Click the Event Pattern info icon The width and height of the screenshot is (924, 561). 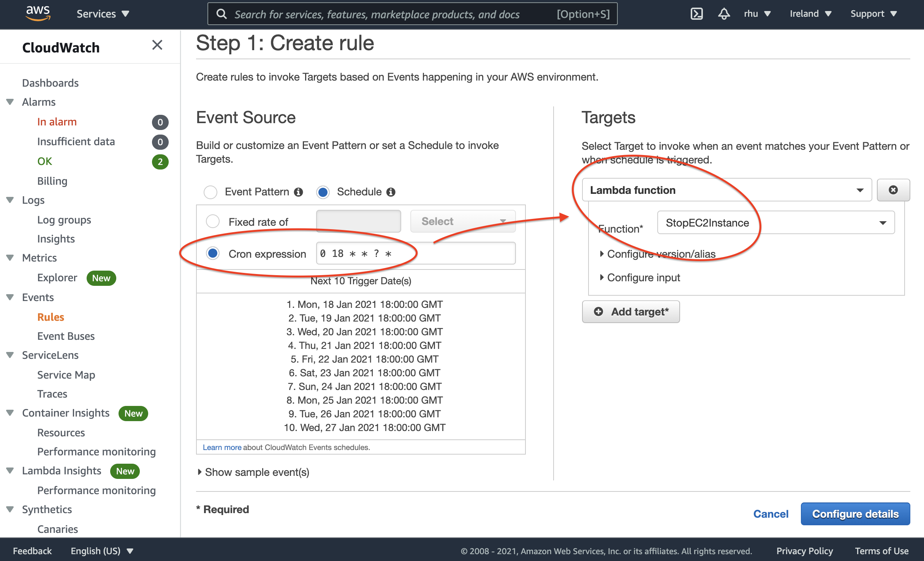[299, 192]
